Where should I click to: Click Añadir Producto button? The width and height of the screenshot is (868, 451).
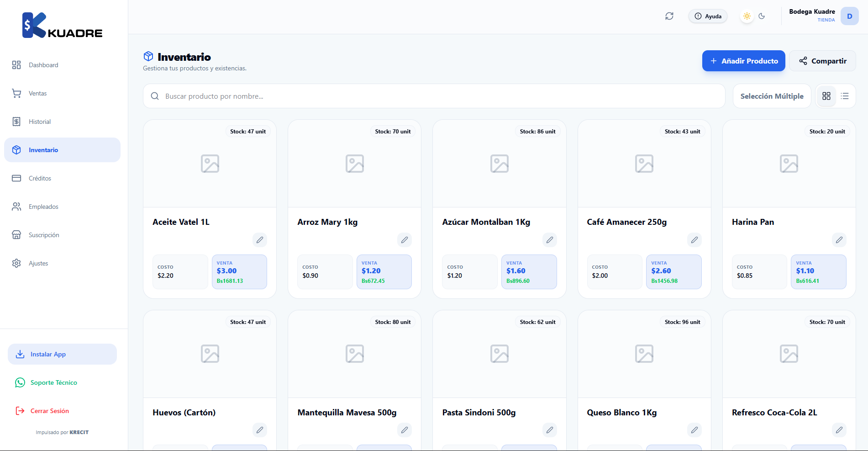(744, 61)
